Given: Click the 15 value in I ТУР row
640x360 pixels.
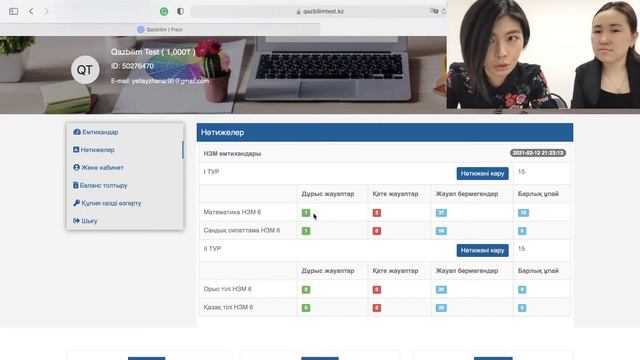Looking at the screenshot, I should [x=521, y=172].
